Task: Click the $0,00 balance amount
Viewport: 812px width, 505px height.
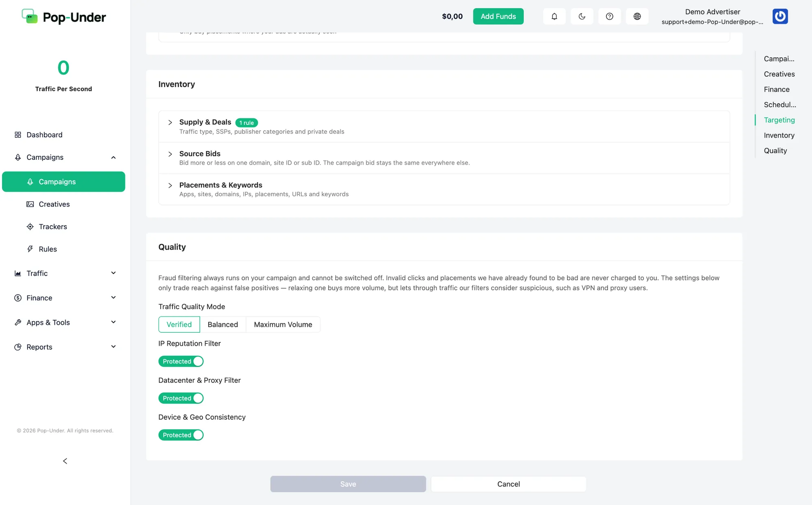Action: tap(452, 16)
